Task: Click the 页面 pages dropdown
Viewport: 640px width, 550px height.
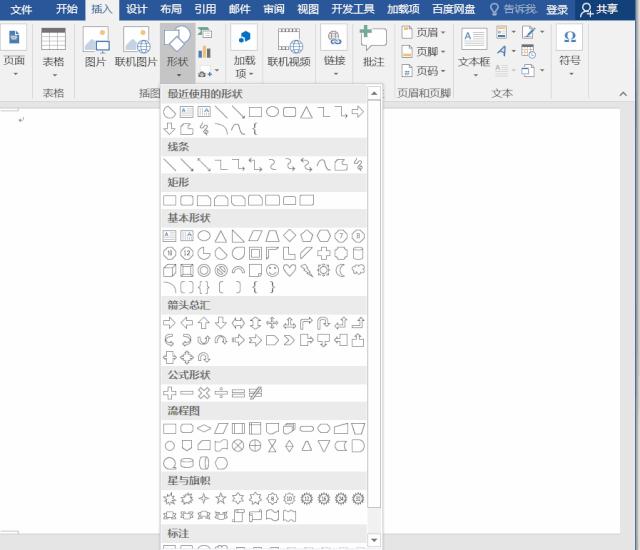Action: (14, 51)
